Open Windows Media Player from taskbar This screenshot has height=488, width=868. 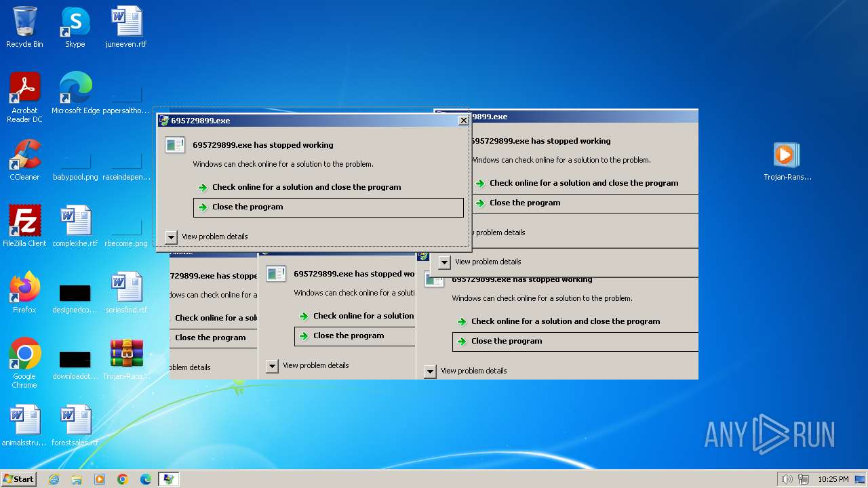(100, 479)
